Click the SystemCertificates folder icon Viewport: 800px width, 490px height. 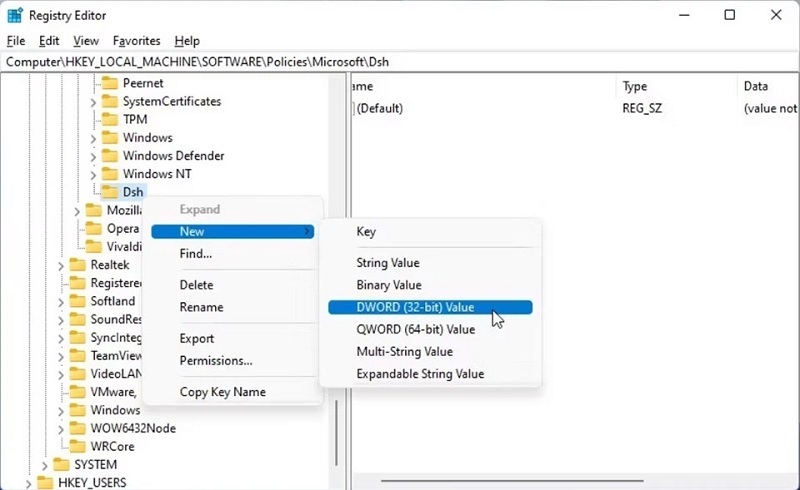109,102
